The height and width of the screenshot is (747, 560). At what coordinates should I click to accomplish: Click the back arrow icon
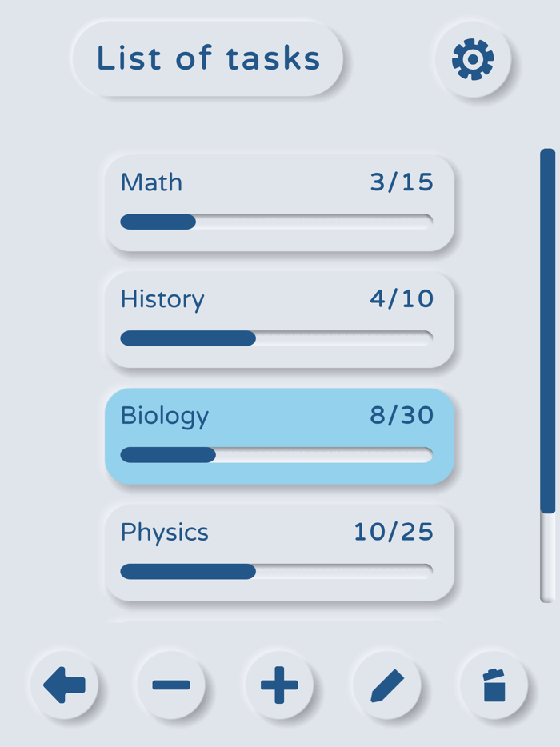pyautogui.click(x=65, y=685)
